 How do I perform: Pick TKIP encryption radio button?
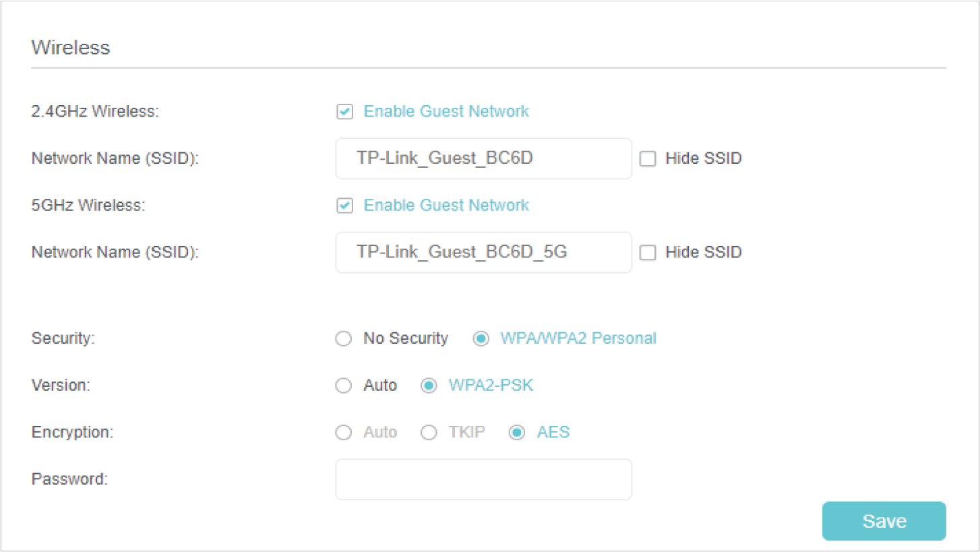429,432
